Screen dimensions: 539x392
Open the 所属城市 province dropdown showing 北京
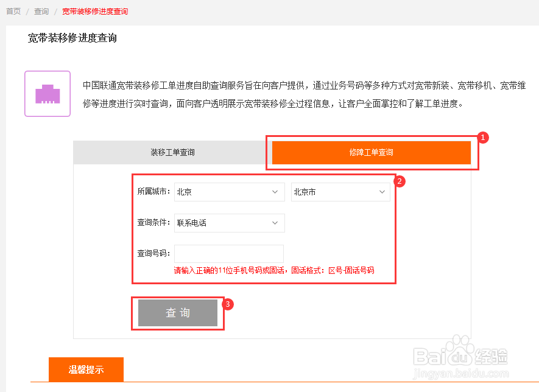click(x=229, y=192)
